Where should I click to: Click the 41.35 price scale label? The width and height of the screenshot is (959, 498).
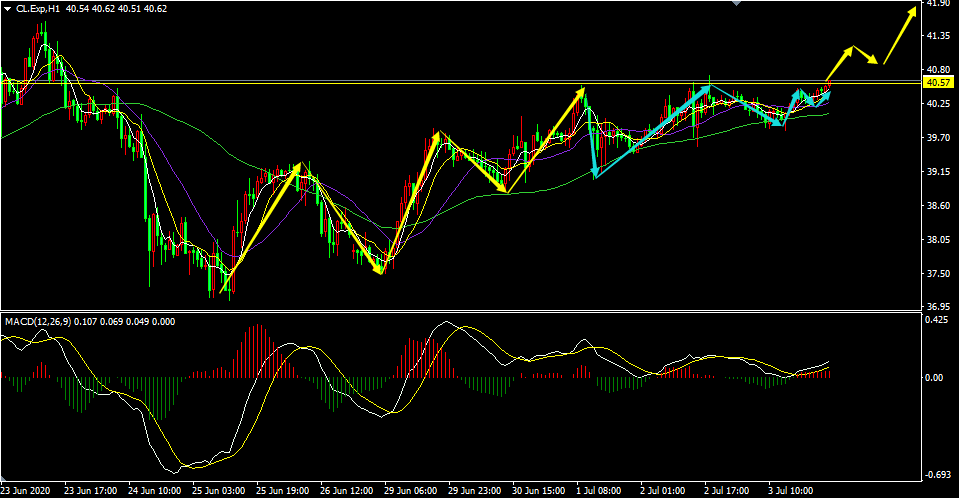[x=938, y=36]
